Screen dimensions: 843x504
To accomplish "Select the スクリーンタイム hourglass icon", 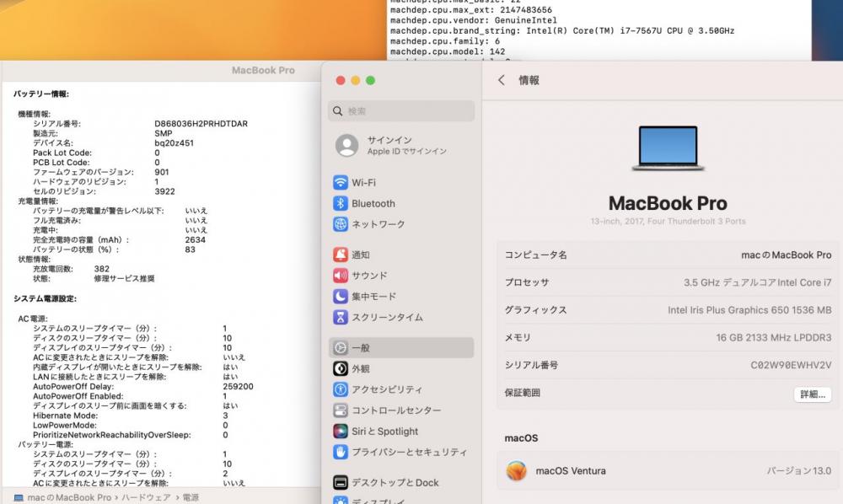I will pyautogui.click(x=341, y=317).
